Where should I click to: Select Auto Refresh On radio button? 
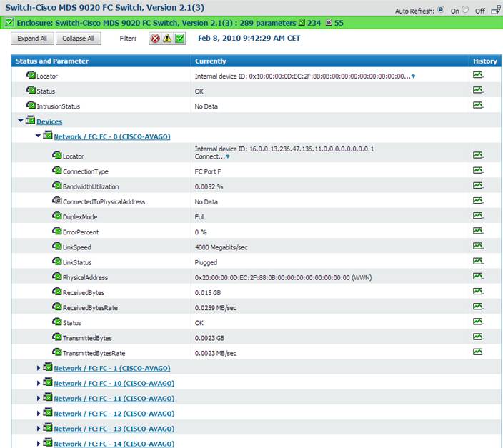coord(439,10)
